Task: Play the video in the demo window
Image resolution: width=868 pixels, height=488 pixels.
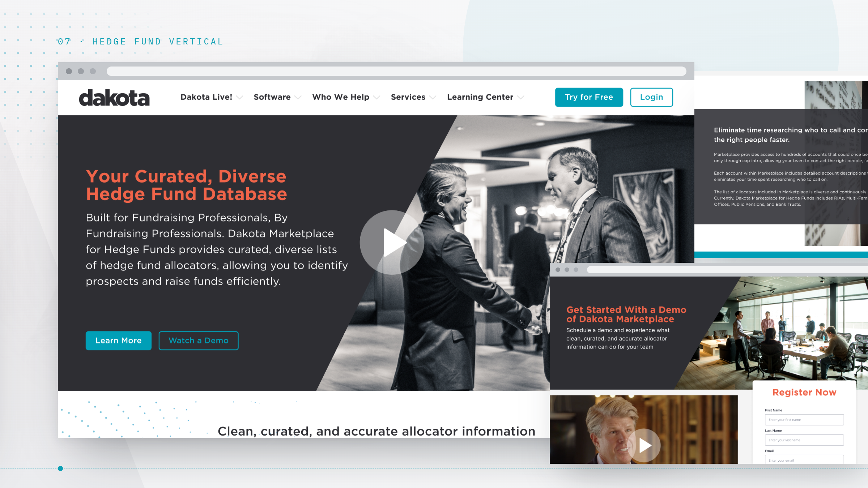Action: (x=644, y=445)
